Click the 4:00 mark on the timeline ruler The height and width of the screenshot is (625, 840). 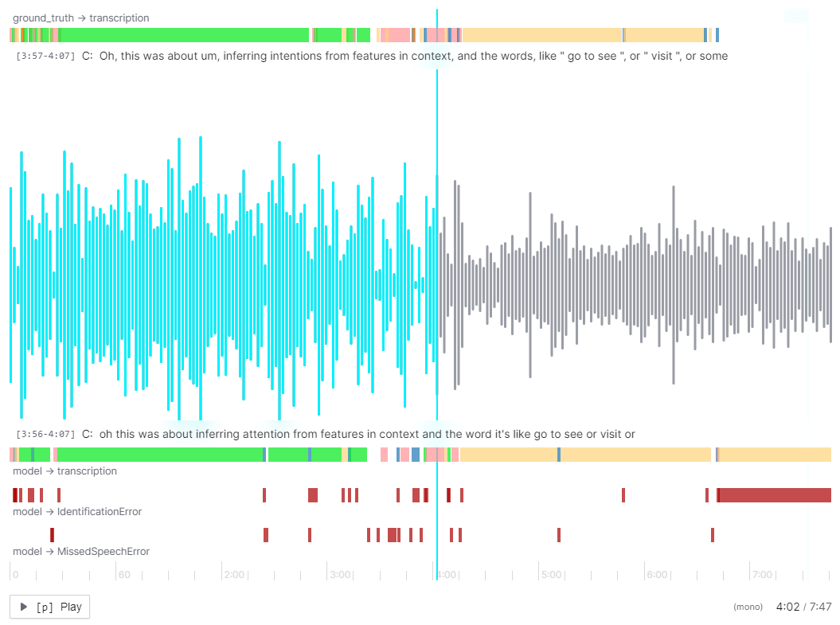point(445,574)
